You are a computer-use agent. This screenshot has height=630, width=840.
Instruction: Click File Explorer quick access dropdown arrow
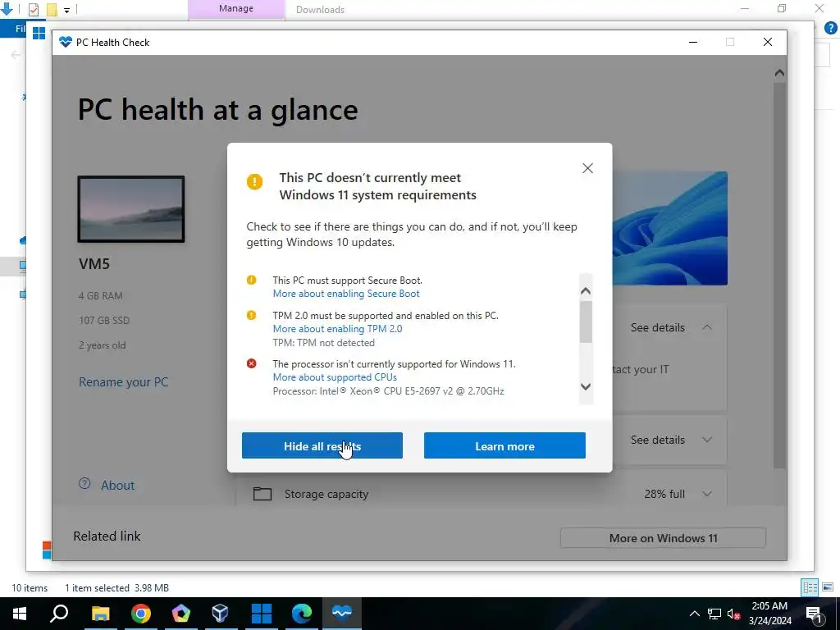[x=66, y=10]
